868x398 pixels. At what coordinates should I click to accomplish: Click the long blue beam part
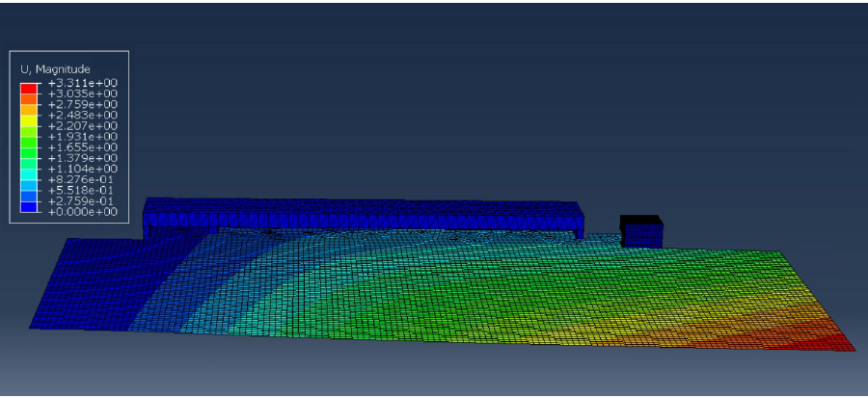(x=362, y=214)
